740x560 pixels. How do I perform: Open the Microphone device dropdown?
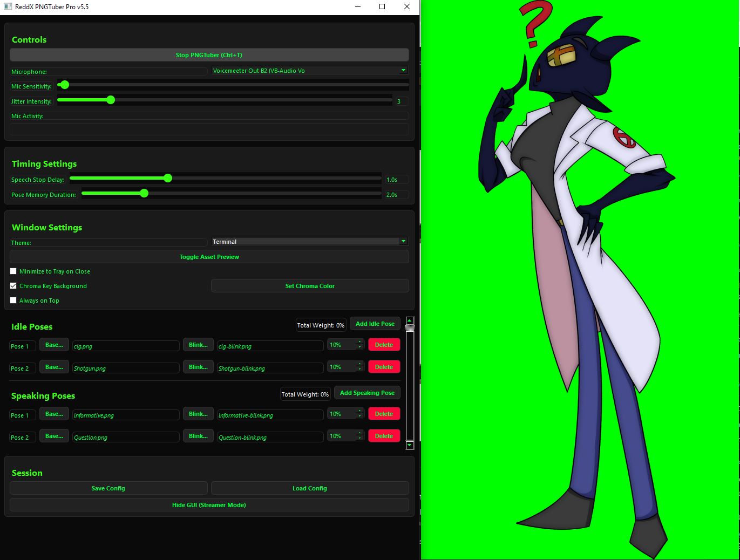310,71
